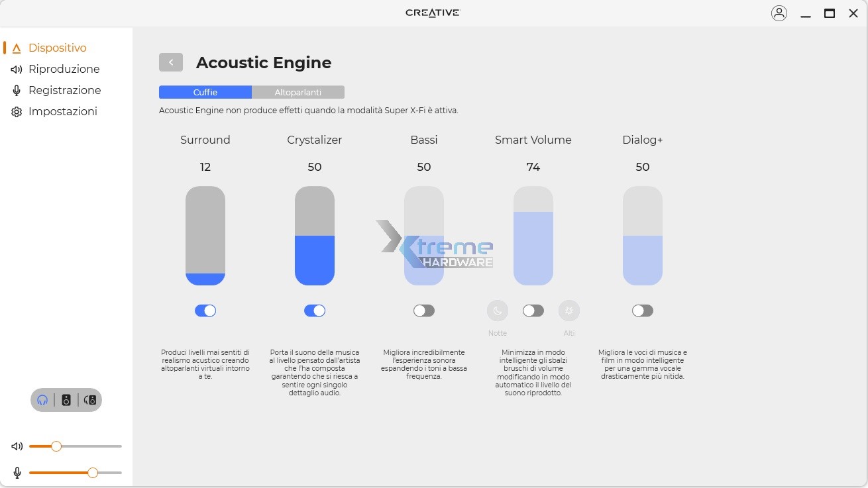This screenshot has width=868, height=488.
Task: Enable Smart Volume Notte (night) mode
Action: click(x=498, y=311)
